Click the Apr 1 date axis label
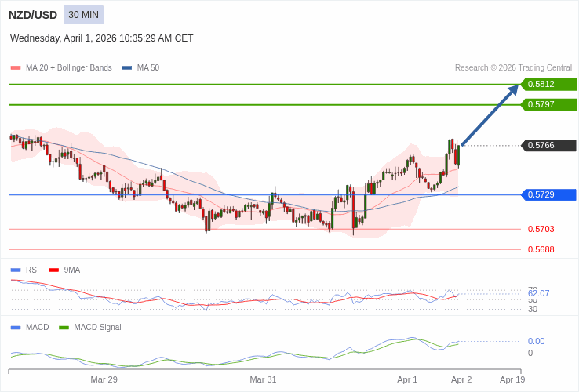 click(407, 379)
